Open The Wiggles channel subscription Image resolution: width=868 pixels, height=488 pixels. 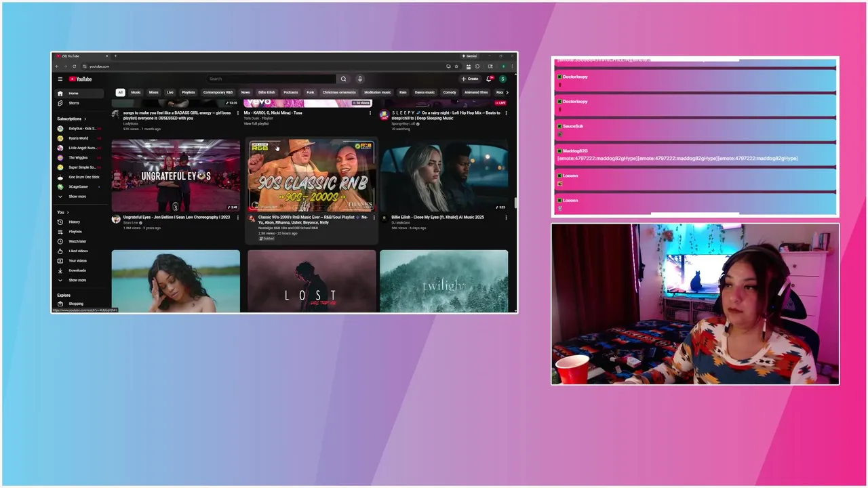pyautogui.click(x=80, y=158)
